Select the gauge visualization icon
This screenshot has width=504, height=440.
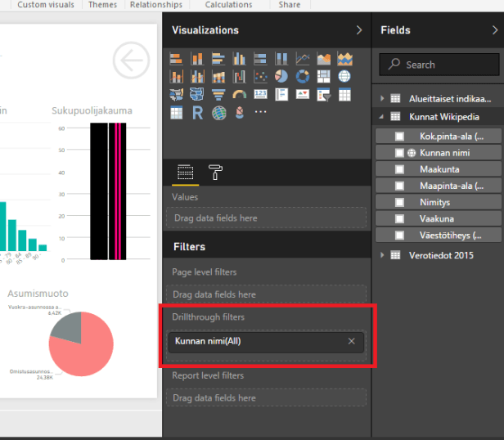[239, 95]
